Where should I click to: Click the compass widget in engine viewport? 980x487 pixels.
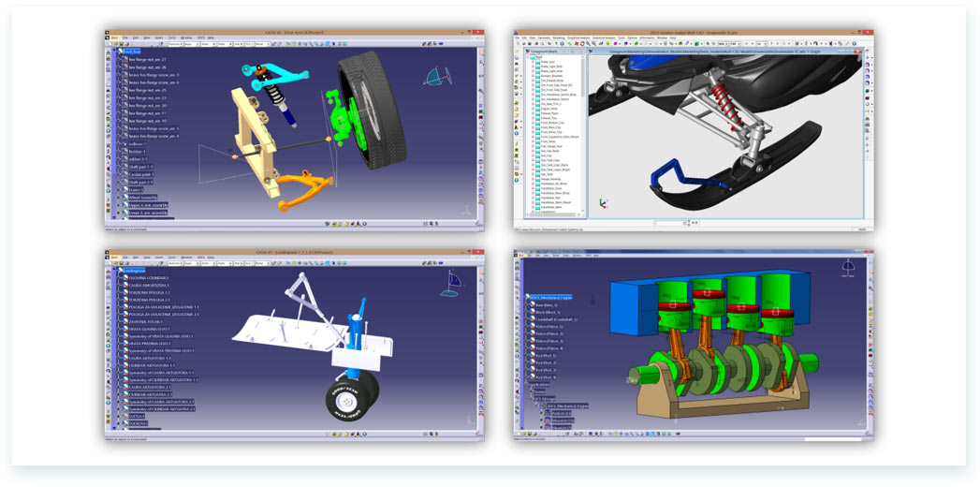pos(848,270)
